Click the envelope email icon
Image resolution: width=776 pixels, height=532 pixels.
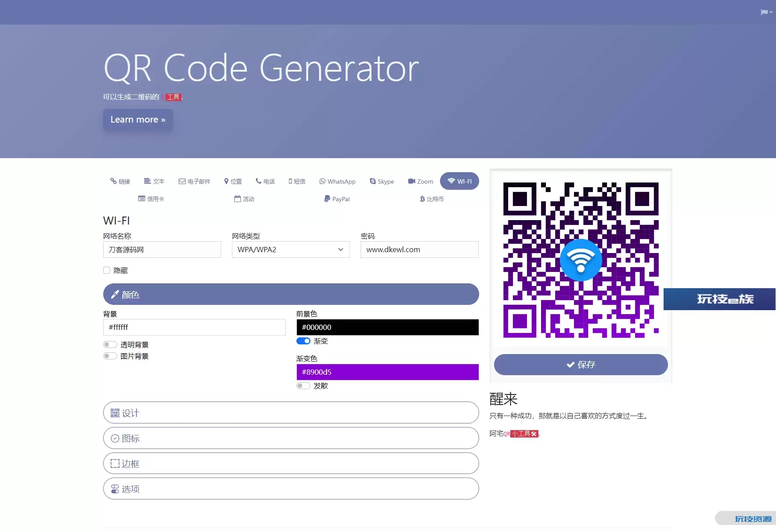click(x=182, y=181)
